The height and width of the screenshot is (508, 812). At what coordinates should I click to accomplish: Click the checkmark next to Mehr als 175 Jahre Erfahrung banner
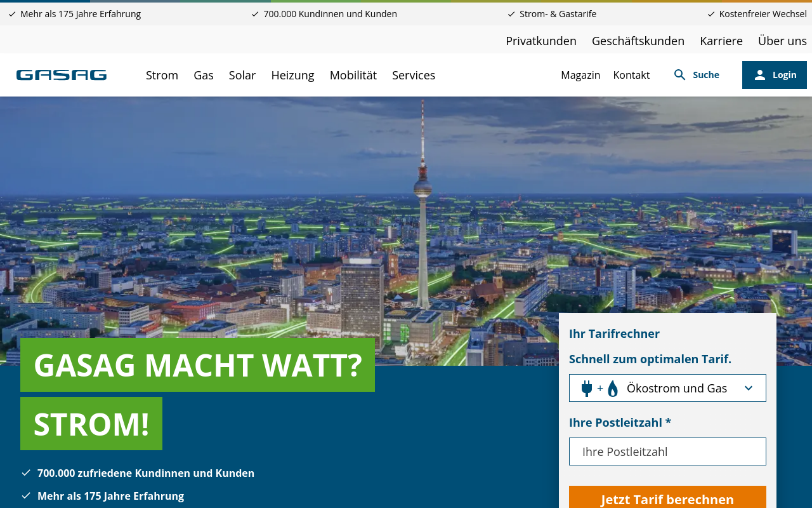(13, 13)
